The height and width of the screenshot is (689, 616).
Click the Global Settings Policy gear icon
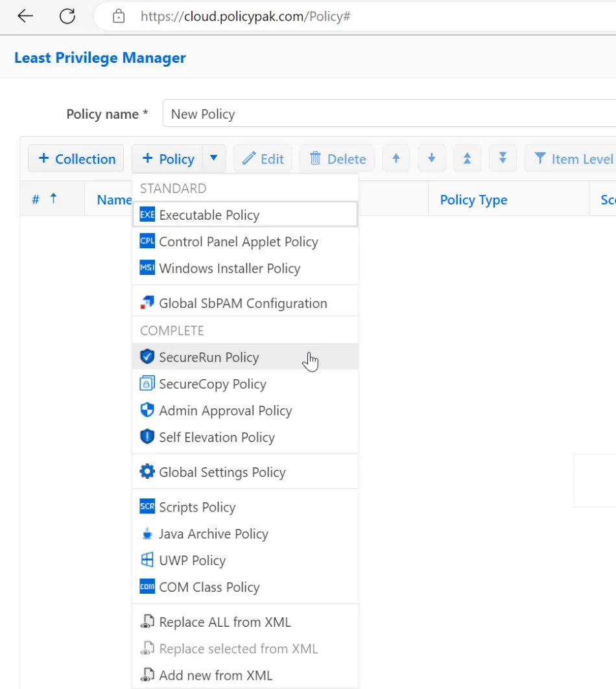pyautogui.click(x=147, y=472)
